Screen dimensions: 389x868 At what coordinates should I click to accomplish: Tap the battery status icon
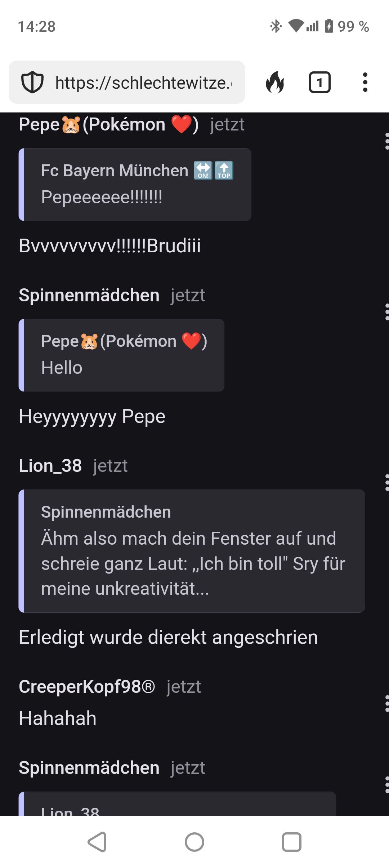coord(329,26)
